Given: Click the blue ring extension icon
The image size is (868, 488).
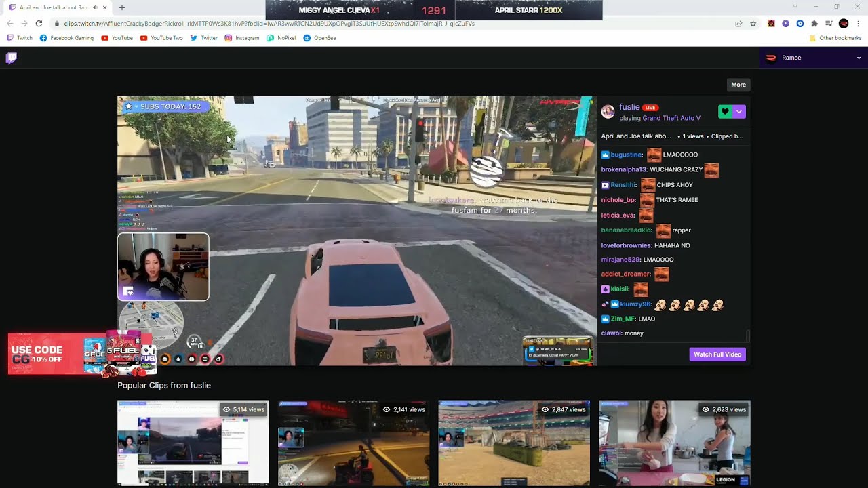Looking at the screenshot, I should click(800, 24).
